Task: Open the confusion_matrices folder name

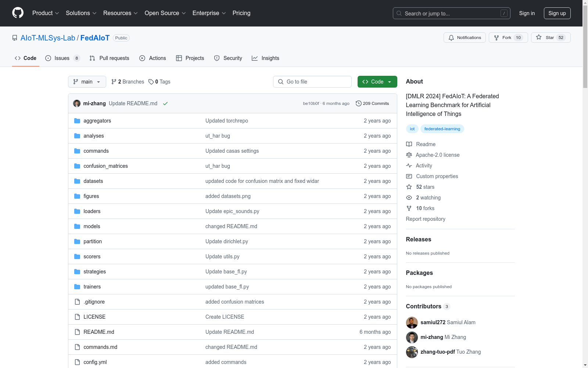Action: [x=106, y=166]
